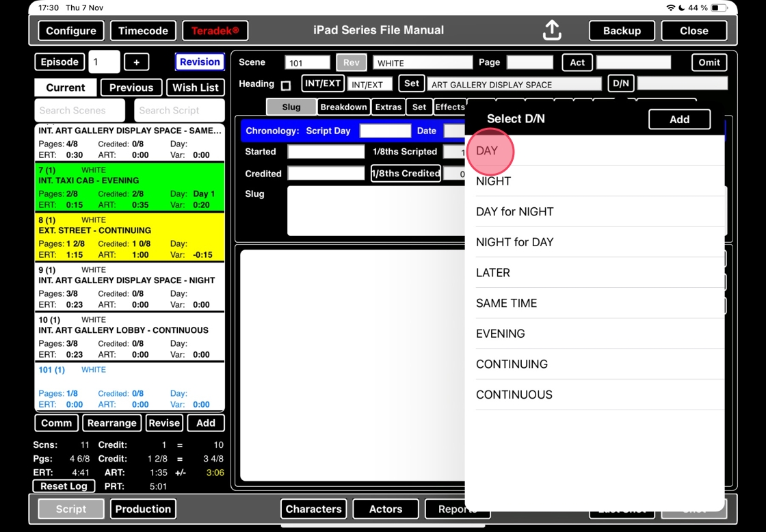Click the ART GALLERY DISPLAY SPACE set field
766x532 pixels.
click(514, 85)
